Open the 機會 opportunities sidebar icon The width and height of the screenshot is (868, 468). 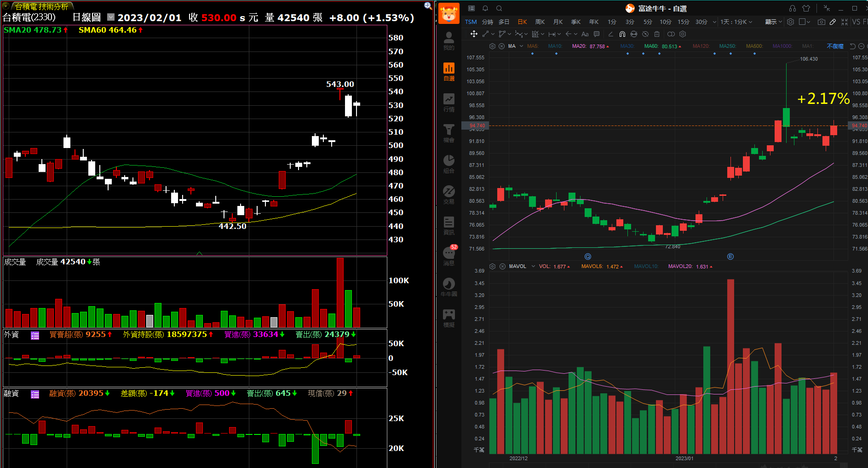click(448, 133)
